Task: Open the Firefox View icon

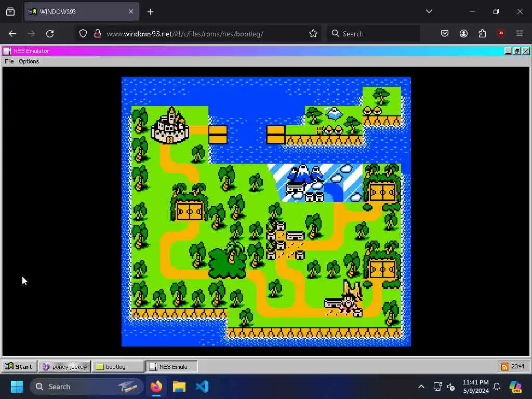Action: 10,12
